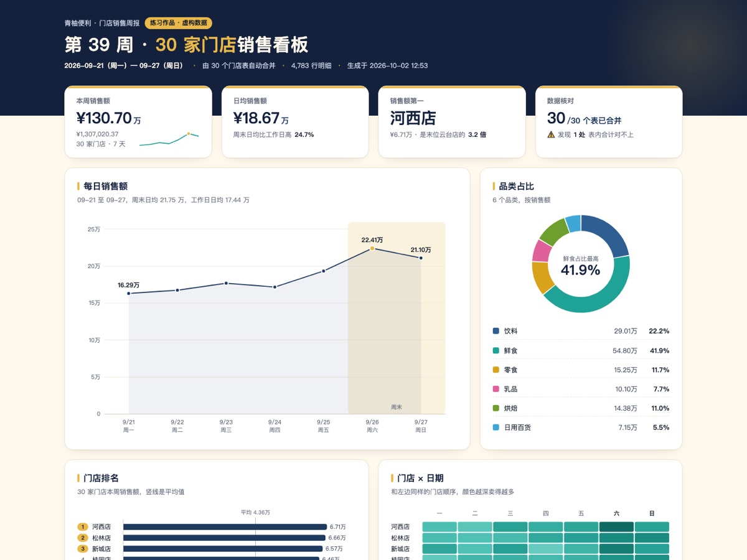Click the 每日销售额 chart title

coord(106,186)
